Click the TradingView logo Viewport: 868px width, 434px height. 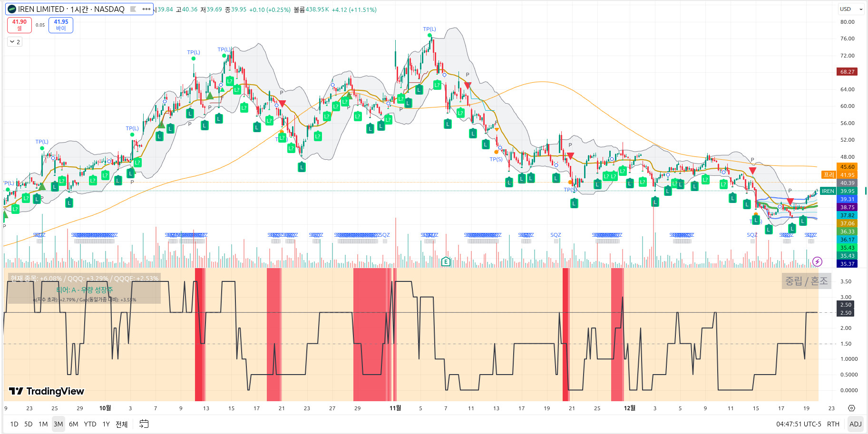coord(47,391)
